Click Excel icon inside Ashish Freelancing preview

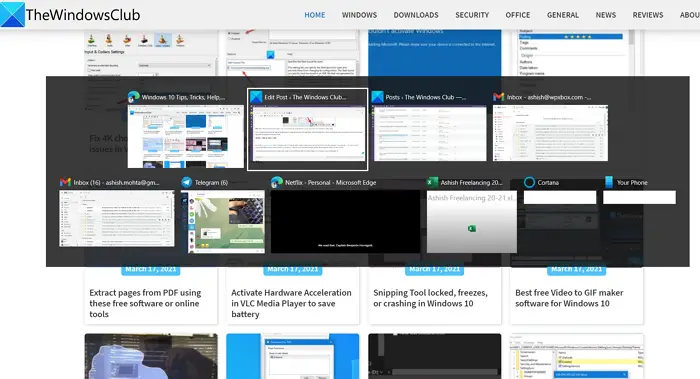click(471, 229)
